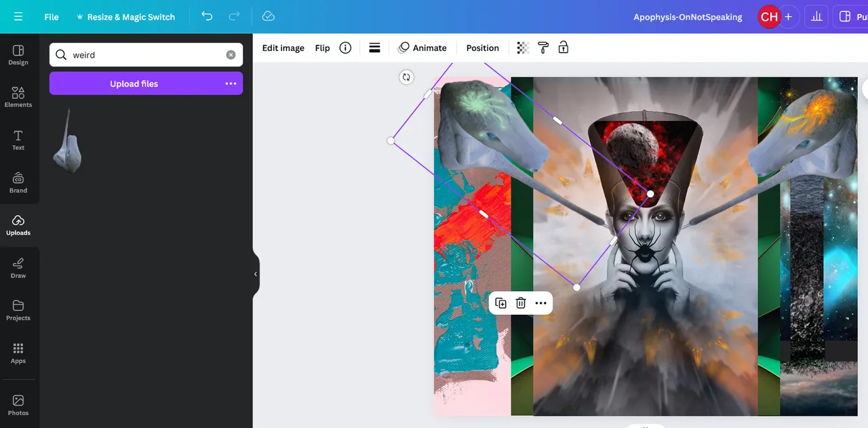Open the Flip options

click(322, 48)
